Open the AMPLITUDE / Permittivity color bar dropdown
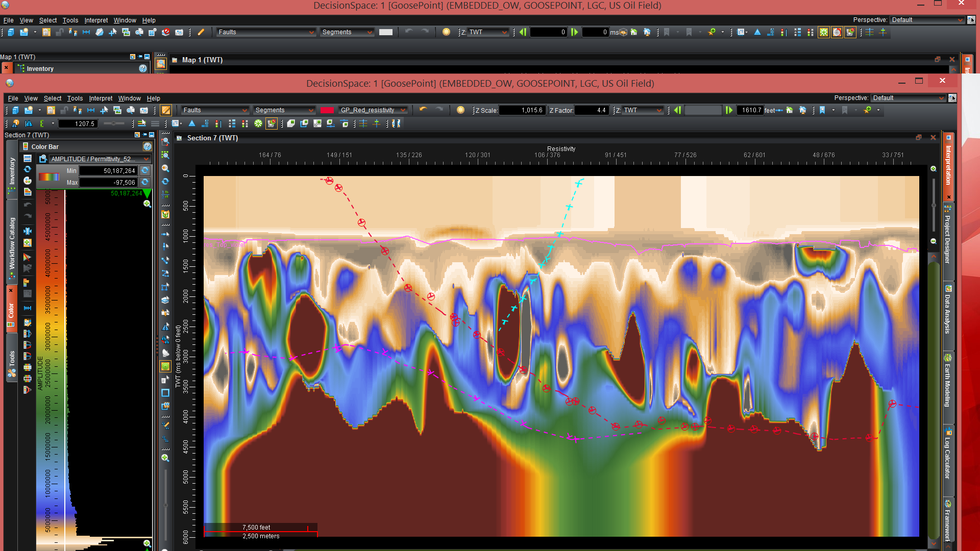Viewport: 980px width, 551px height. pyautogui.click(x=100, y=159)
